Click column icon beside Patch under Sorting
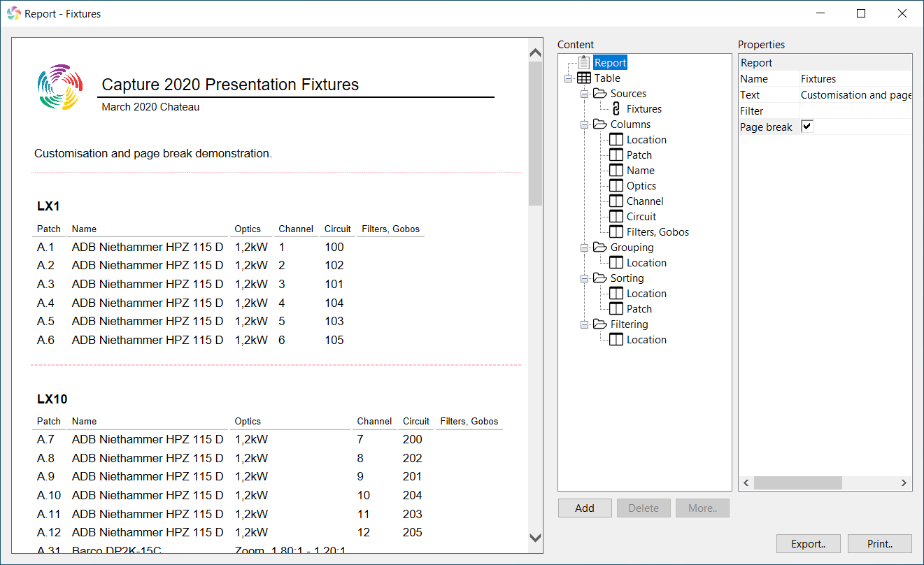The height and width of the screenshot is (565, 924). [x=616, y=309]
